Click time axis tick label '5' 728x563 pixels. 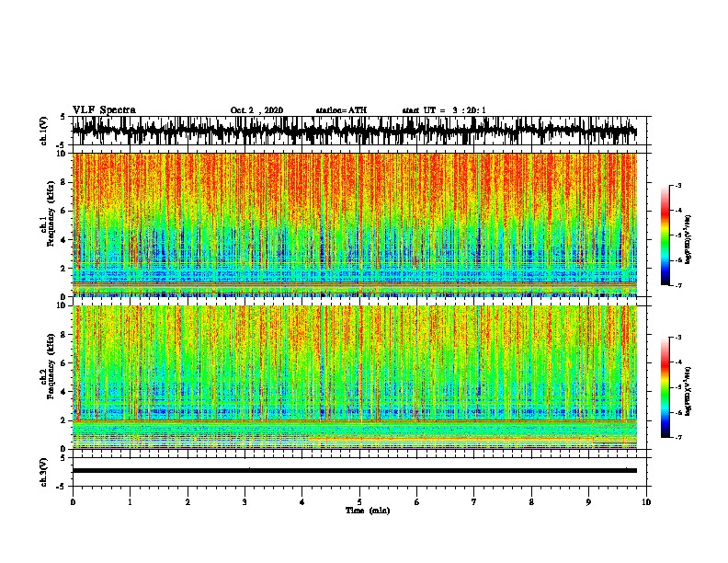[x=359, y=502]
